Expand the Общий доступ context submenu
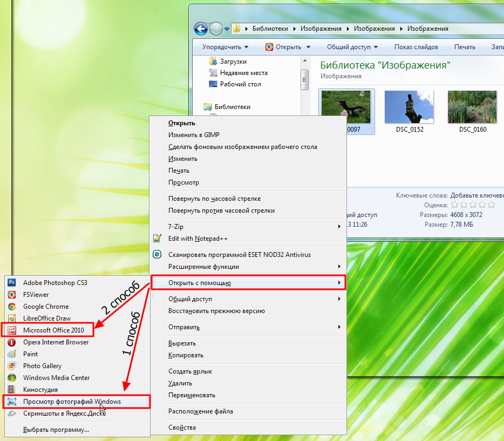Screen dimensions: 504x441 (248, 299)
